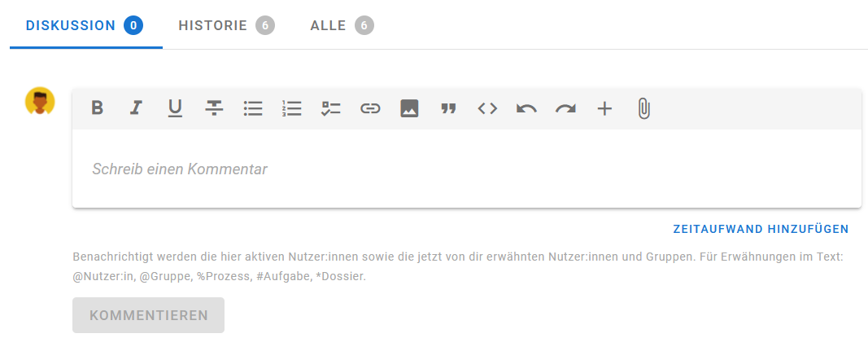The height and width of the screenshot is (360, 868).
Task: Add a checklist to the comment
Action: click(331, 108)
